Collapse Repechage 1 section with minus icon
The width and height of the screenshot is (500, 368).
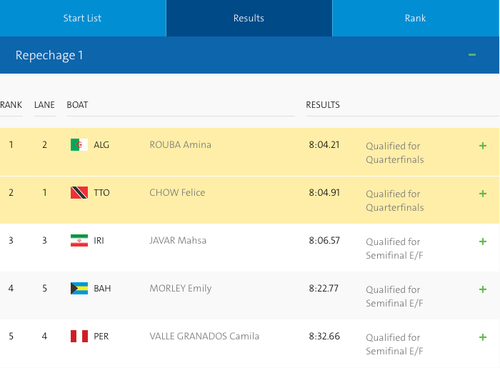pos(472,55)
